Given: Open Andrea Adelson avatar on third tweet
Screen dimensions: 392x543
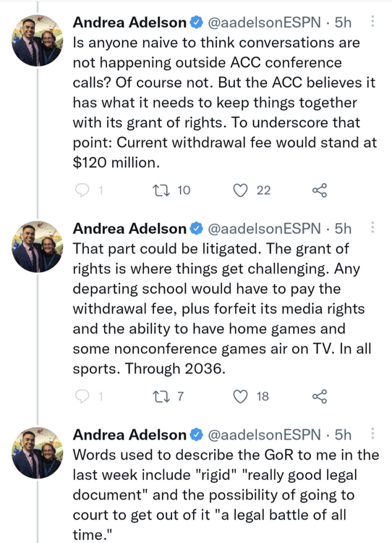Looking at the screenshot, I should (x=38, y=453).
